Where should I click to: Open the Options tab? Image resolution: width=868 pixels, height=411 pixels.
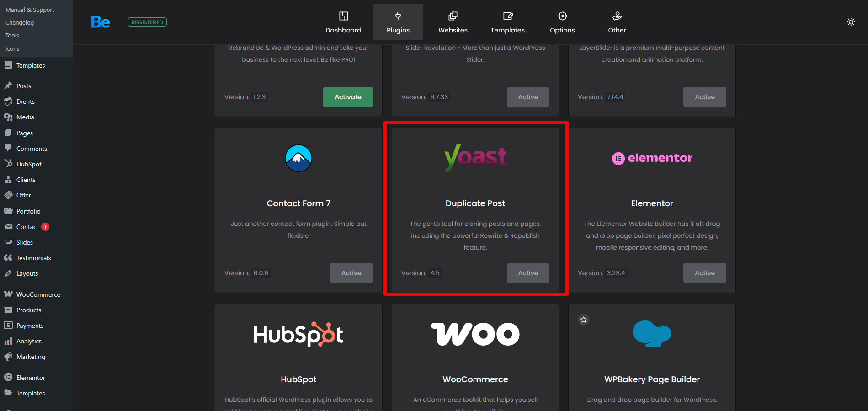[562, 22]
